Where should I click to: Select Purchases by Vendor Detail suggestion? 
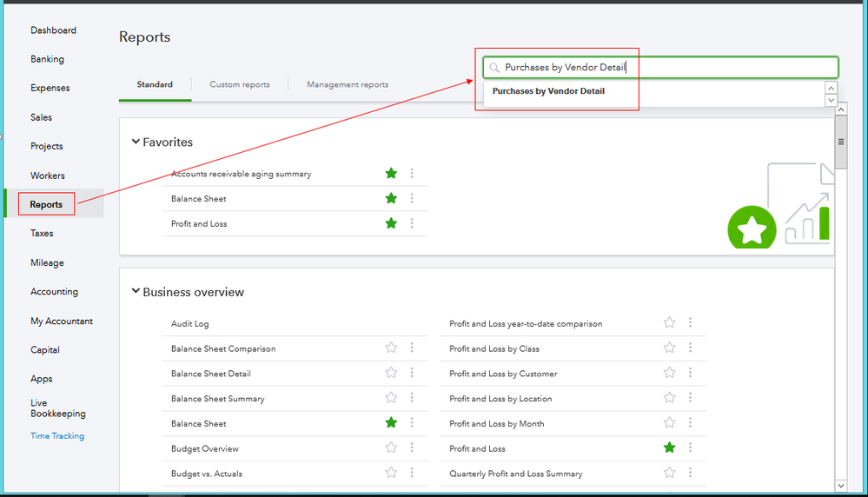(548, 91)
